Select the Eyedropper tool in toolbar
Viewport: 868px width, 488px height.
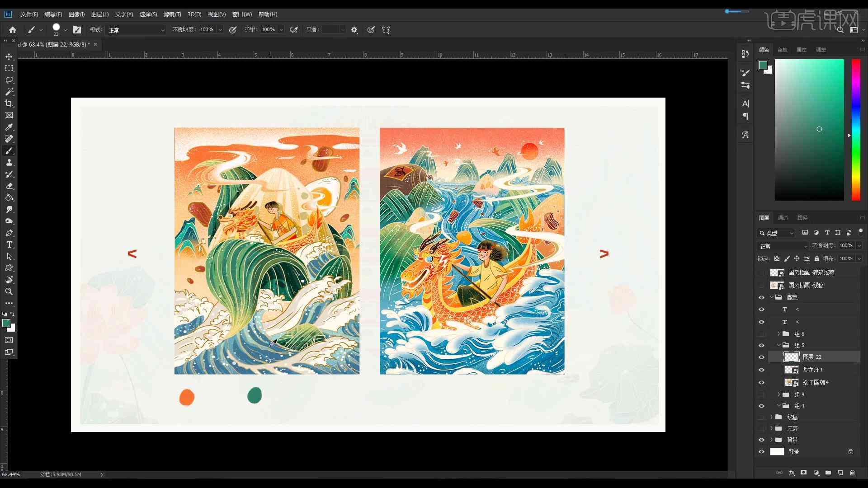(x=9, y=127)
